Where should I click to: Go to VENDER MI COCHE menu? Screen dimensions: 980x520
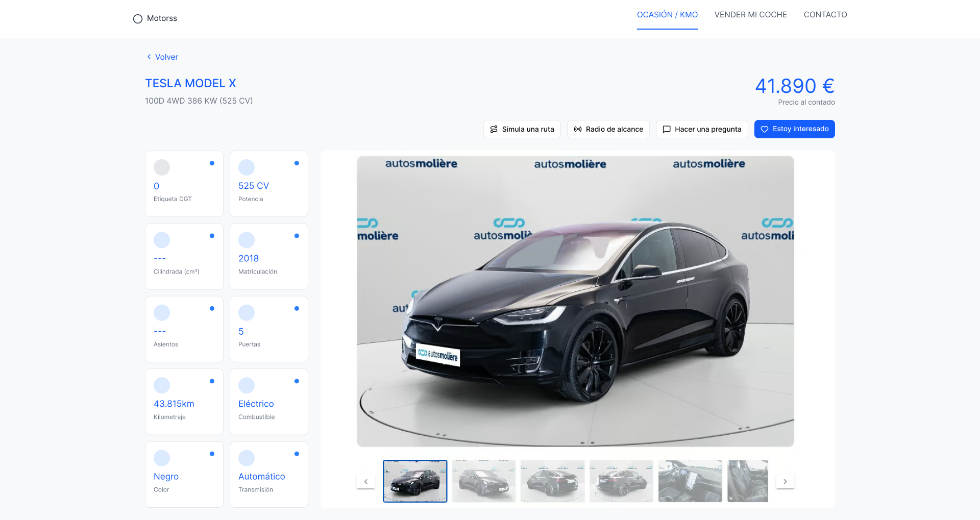(750, 15)
